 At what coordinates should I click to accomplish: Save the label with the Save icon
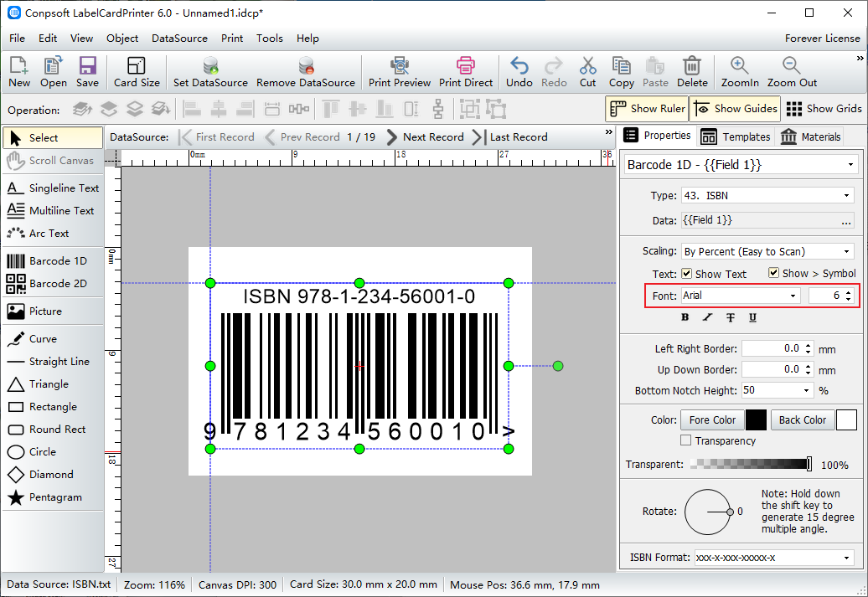coord(87,71)
